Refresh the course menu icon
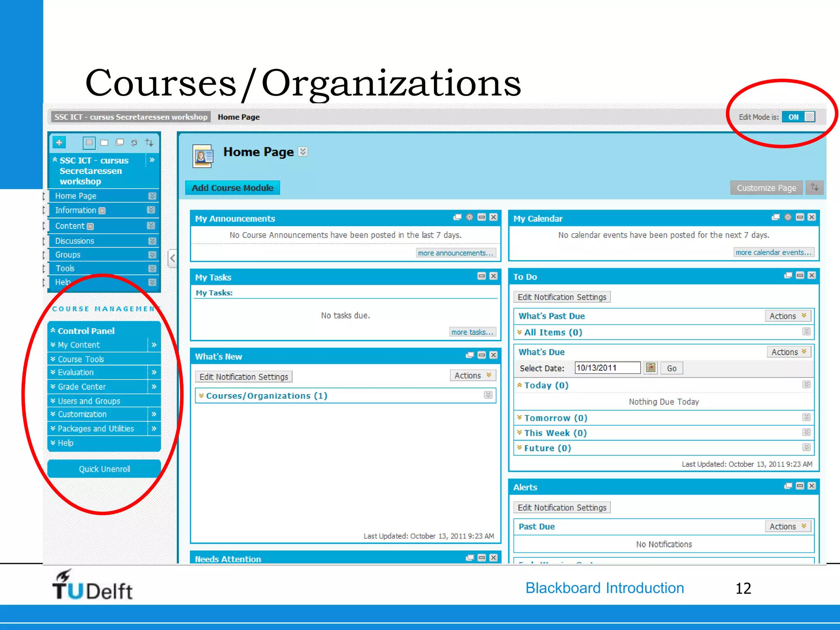Viewport: 840px width, 630px height. (134, 143)
